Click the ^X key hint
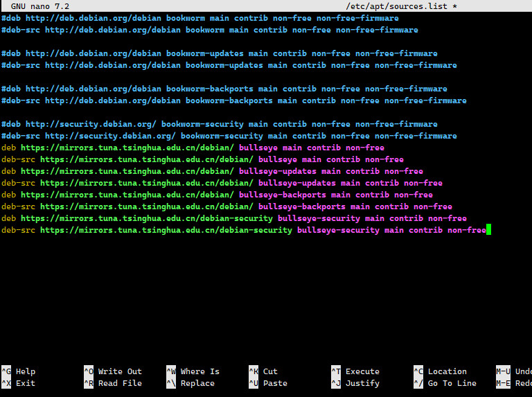The image size is (532, 397). click(6, 383)
